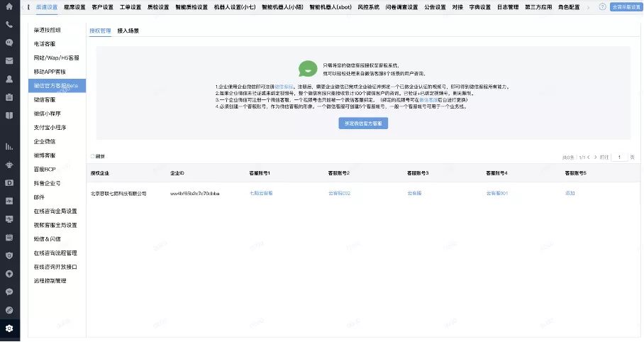Open the presentation screen icon in sidebar

(x=9, y=219)
